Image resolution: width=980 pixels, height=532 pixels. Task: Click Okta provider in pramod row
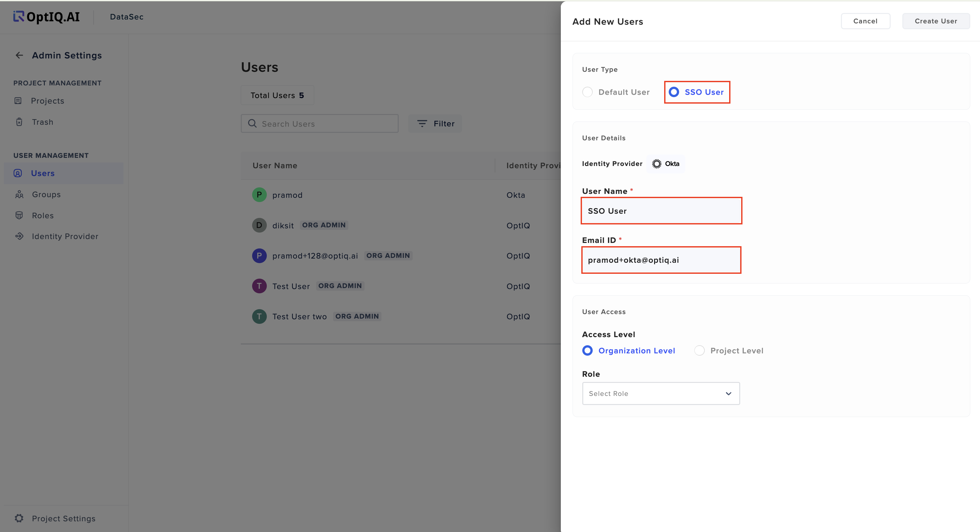(x=515, y=195)
